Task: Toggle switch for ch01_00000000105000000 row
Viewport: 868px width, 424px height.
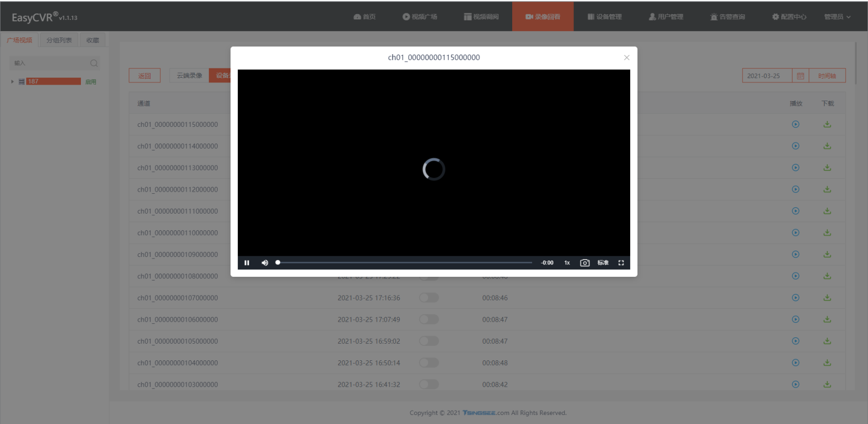Action: coord(429,341)
